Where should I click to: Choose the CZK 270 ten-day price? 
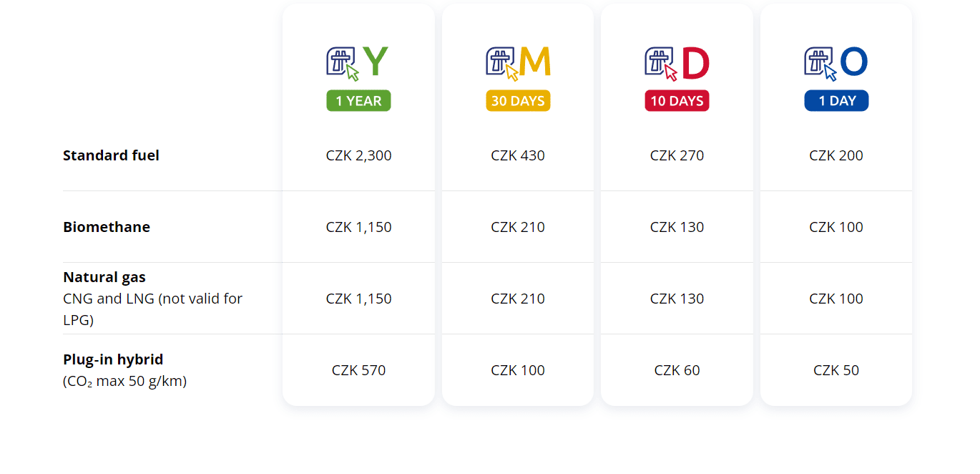[x=677, y=155]
